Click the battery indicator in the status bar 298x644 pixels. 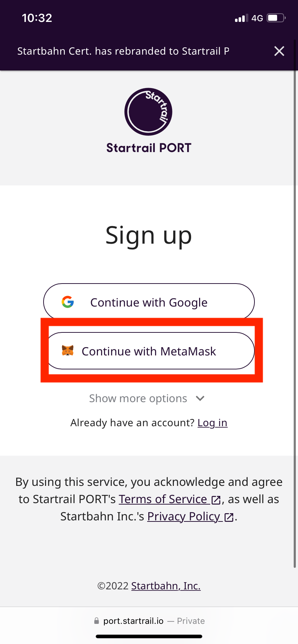point(275,18)
